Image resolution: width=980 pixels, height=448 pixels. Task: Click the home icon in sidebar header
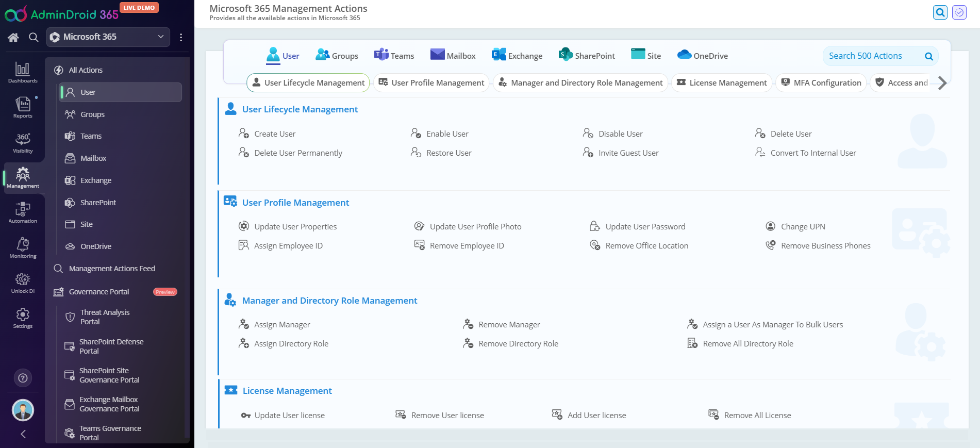[x=13, y=37]
